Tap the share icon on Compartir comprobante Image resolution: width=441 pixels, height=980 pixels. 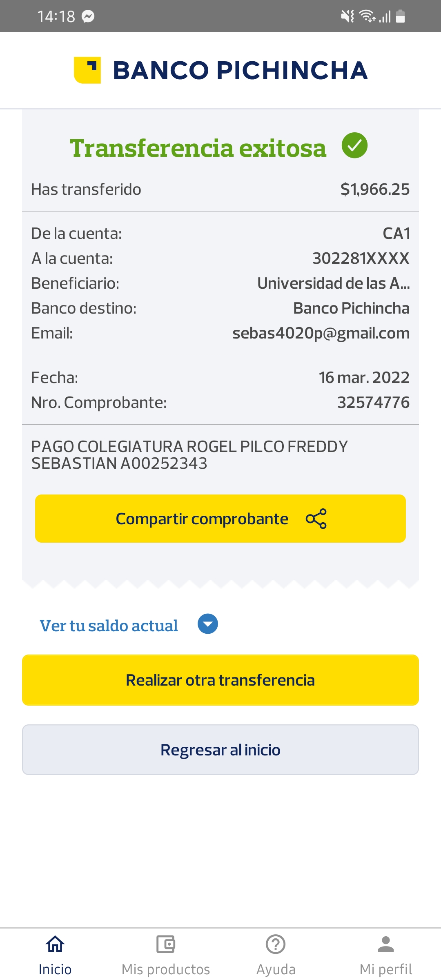(316, 519)
